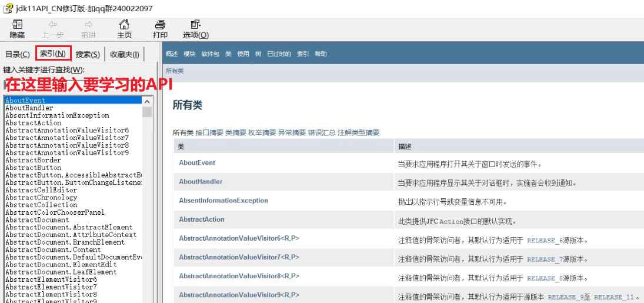The image size is (644, 303).
Task: Click the index list scroll-up arrow
Action: 147,101
